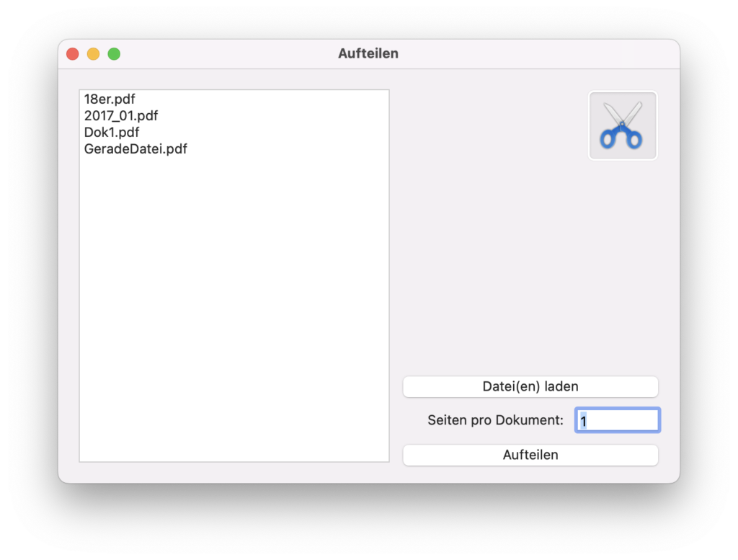Click the Aufteilen button below the pages field
The image size is (738, 560).
tap(530, 455)
